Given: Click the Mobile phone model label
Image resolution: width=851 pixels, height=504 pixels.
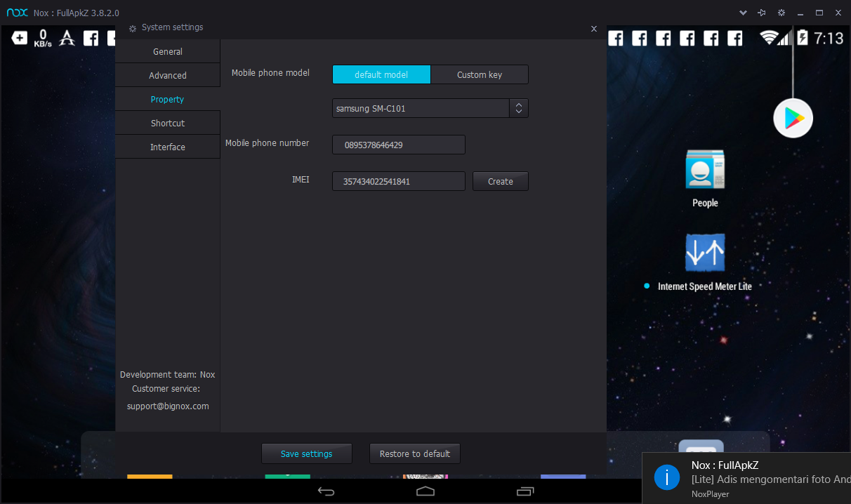Looking at the screenshot, I should click(x=270, y=73).
